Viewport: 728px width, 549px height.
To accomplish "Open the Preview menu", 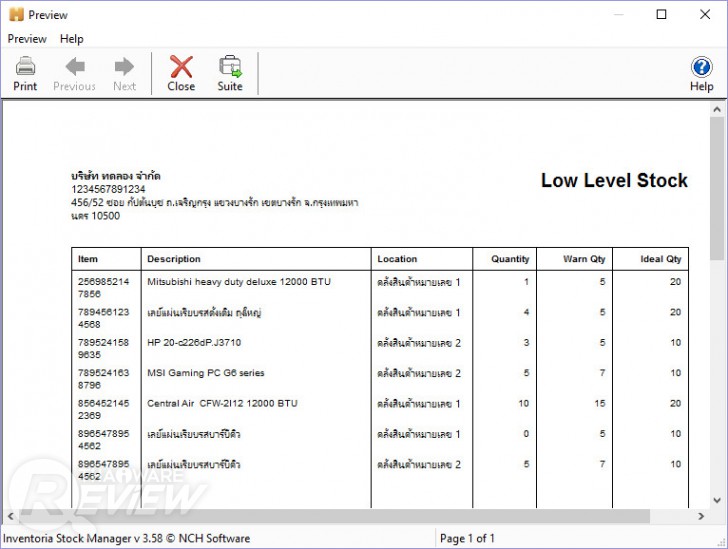I will coord(27,39).
